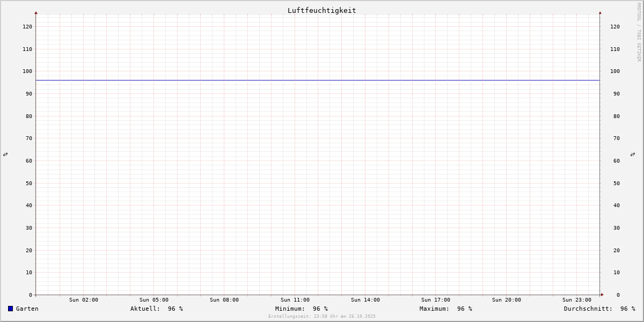Click the Sun 05:00 time axis label
644x322 pixels.
tap(154, 300)
